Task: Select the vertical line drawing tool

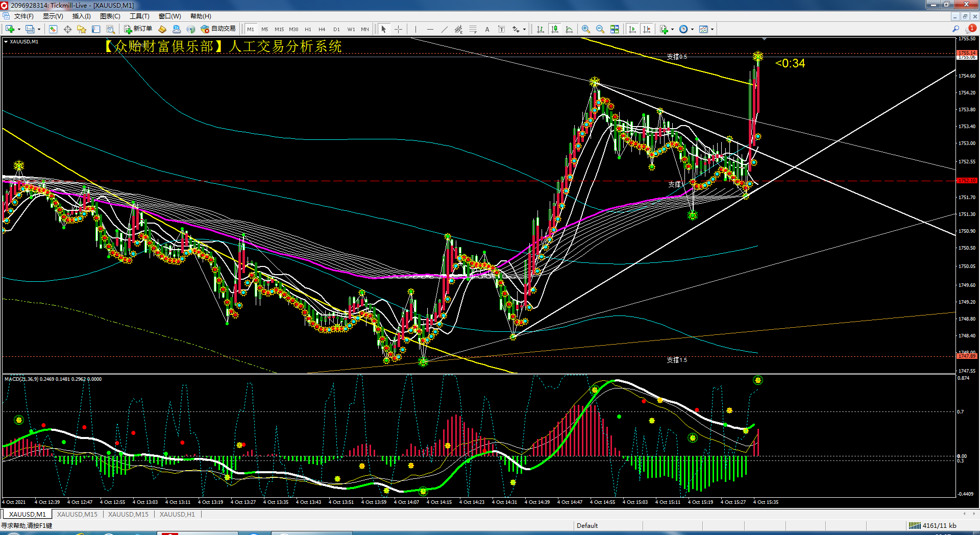Action: click(416, 29)
